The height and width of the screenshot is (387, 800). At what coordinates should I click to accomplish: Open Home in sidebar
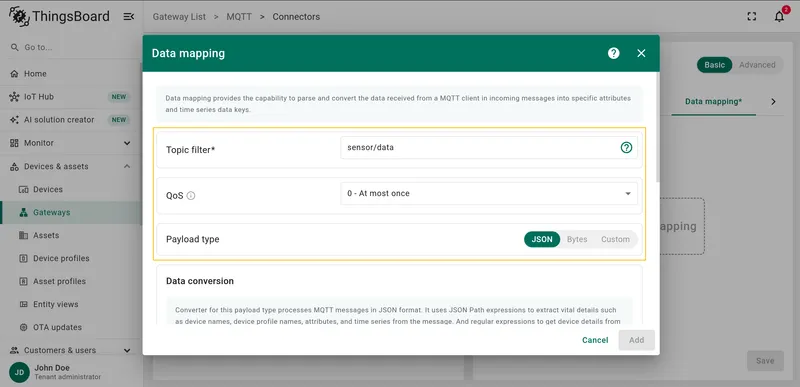click(71, 73)
